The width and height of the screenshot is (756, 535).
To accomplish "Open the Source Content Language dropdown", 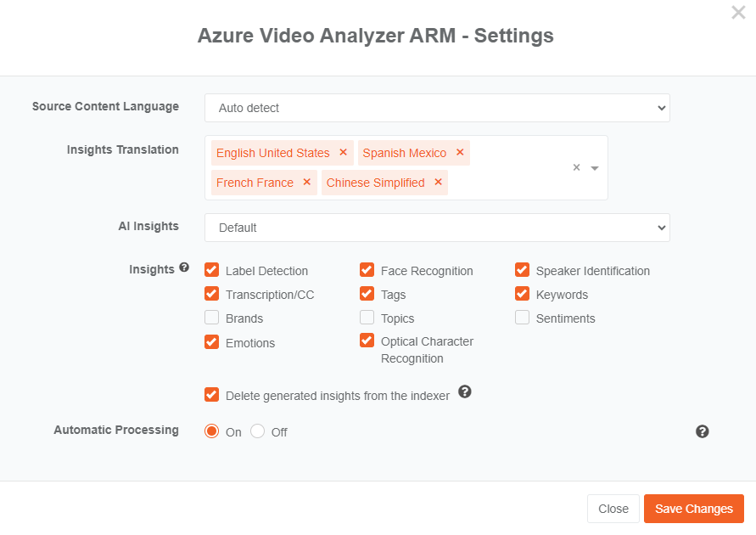I will point(437,108).
